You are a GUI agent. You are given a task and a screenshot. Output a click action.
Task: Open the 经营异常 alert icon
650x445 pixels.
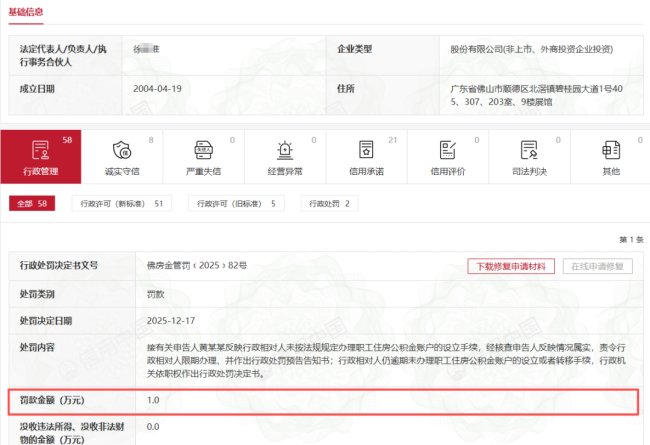click(285, 151)
